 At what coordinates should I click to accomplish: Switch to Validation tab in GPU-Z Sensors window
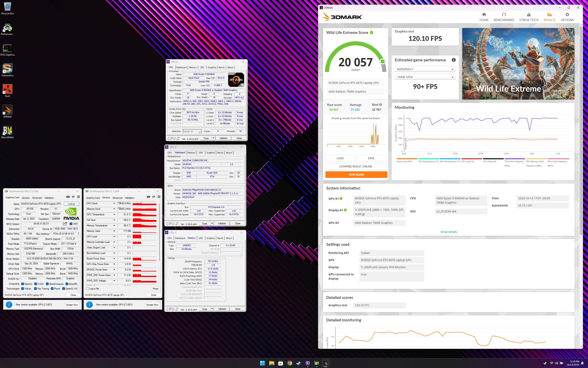(129, 198)
